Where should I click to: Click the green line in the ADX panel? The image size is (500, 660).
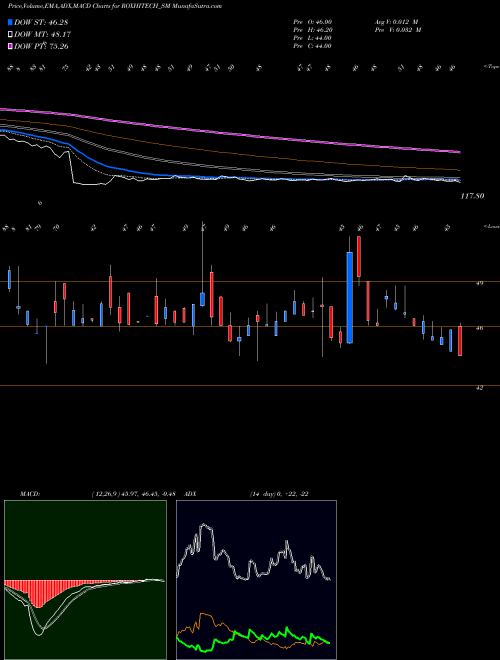pos(253,639)
